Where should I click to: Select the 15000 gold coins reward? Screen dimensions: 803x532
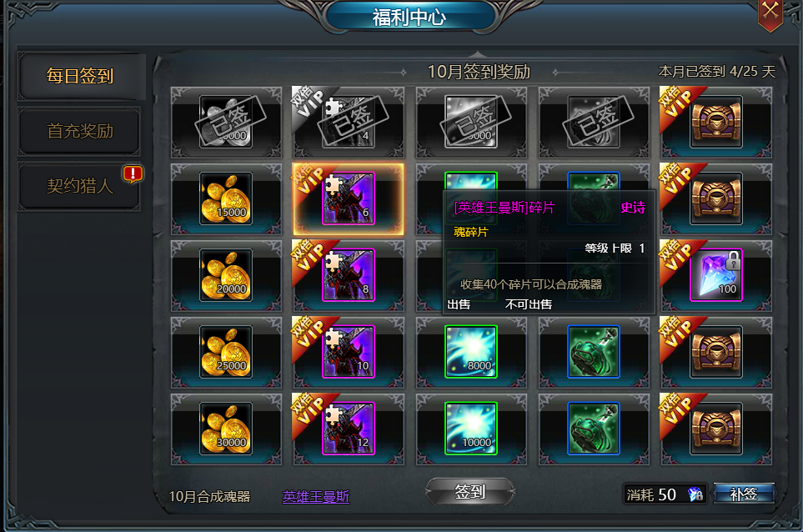coord(226,198)
